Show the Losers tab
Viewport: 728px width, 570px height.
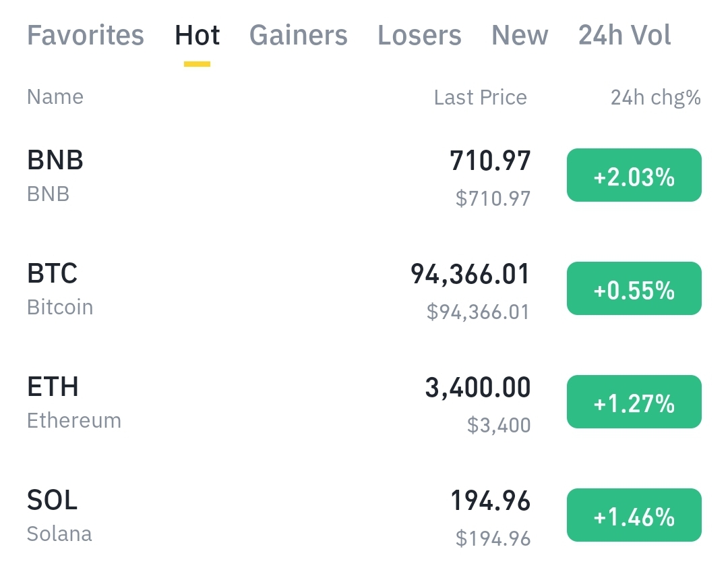click(x=419, y=35)
